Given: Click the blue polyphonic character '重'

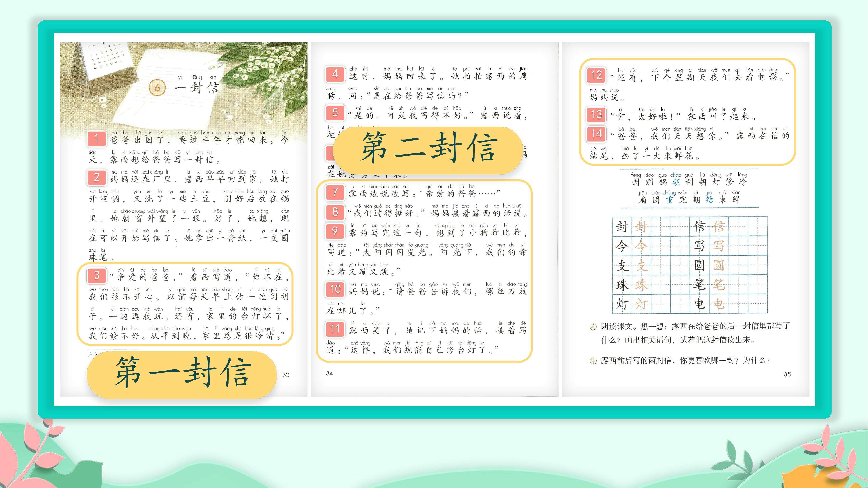Looking at the screenshot, I should 669,200.
